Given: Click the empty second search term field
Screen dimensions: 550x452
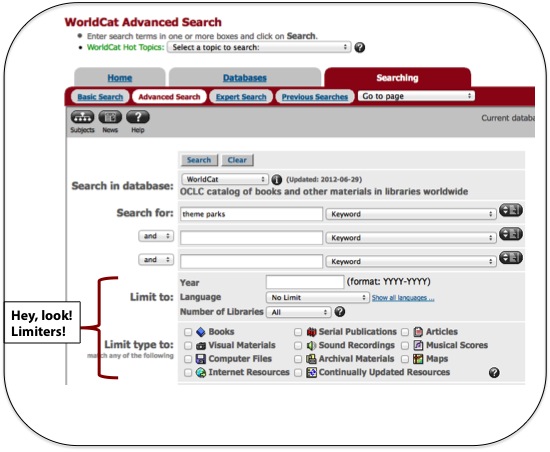Looking at the screenshot, I should click(x=251, y=238).
